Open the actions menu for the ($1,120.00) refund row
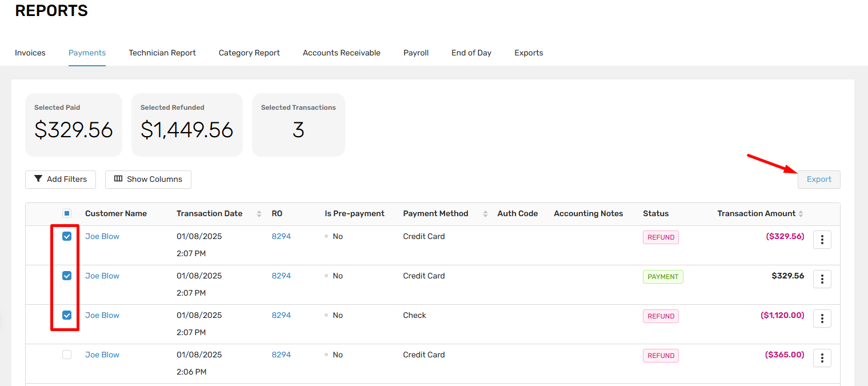868x386 pixels. pos(822,319)
